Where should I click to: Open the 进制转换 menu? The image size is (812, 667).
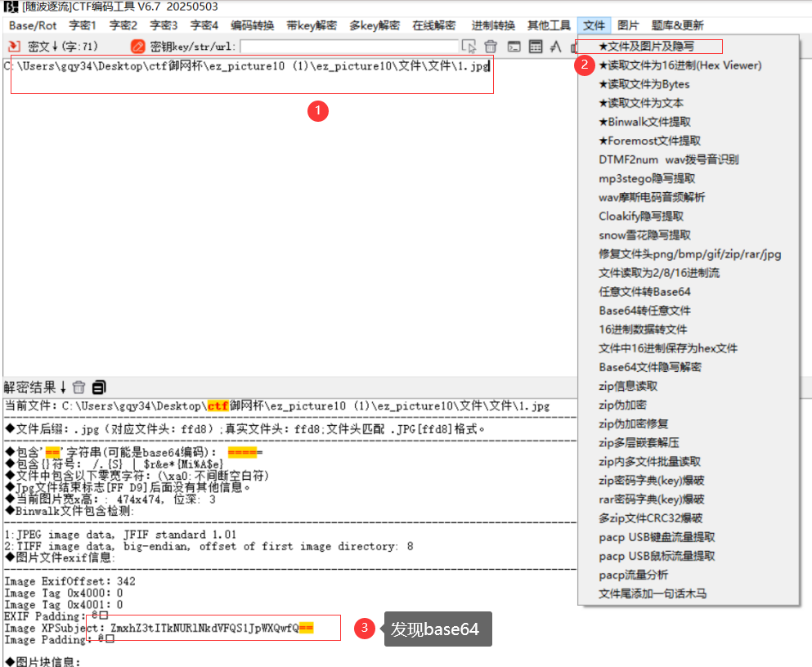(493, 25)
